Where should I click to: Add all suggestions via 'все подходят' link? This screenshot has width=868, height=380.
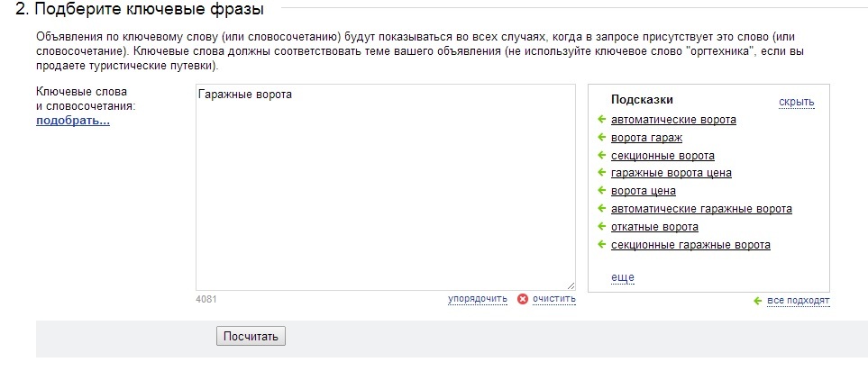[x=799, y=301]
